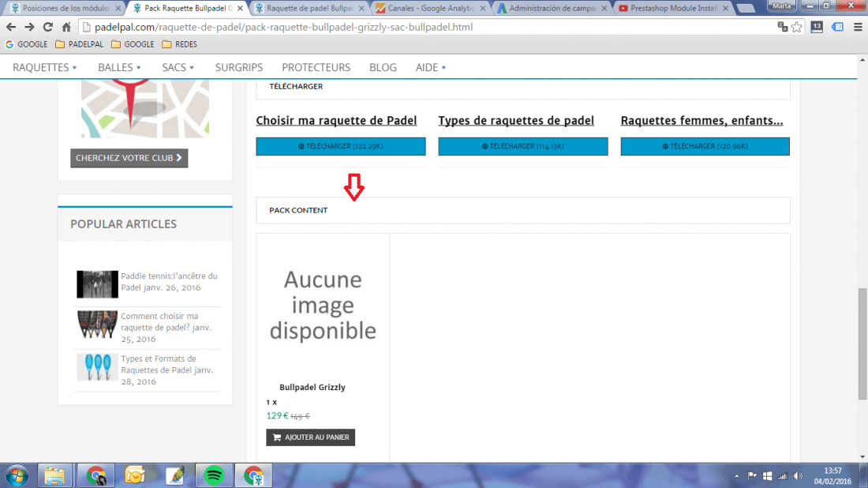Open Paddle tennis l'ancêtre du Padel article
Screen dimensions: 868x488
coord(169,282)
